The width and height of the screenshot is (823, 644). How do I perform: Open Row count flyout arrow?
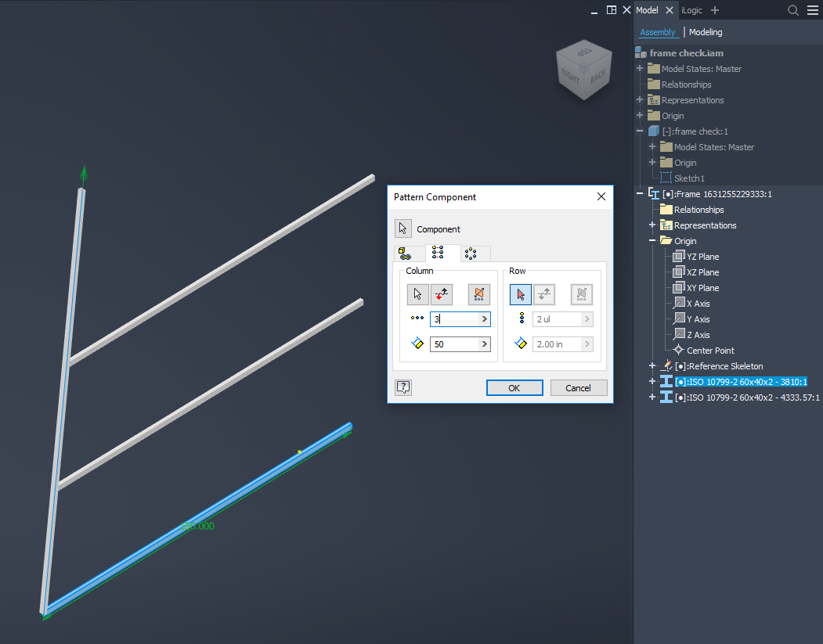(x=587, y=318)
